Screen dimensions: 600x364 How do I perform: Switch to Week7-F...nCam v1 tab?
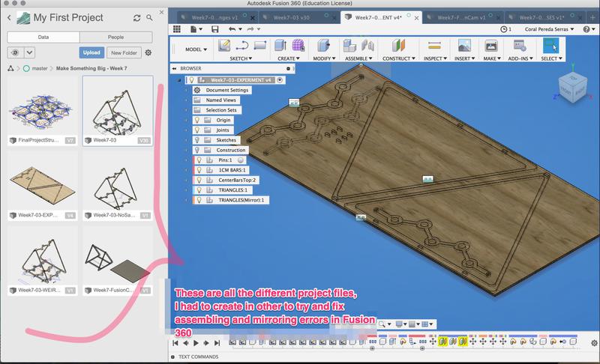pyautogui.click(x=461, y=17)
